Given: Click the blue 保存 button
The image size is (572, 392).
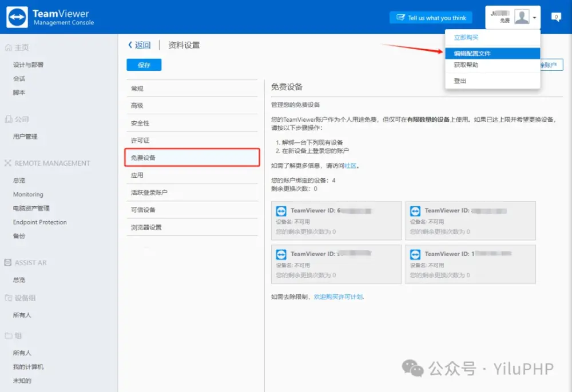Looking at the screenshot, I should (x=144, y=65).
